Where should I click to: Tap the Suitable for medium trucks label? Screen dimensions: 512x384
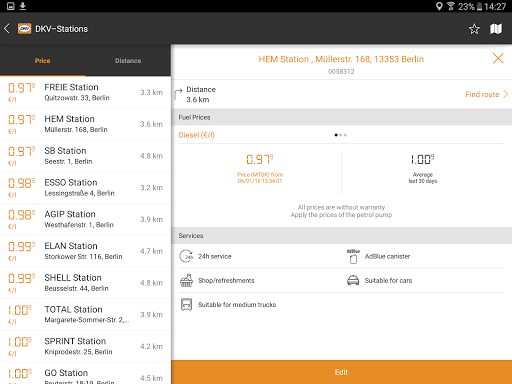click(237, 304)
